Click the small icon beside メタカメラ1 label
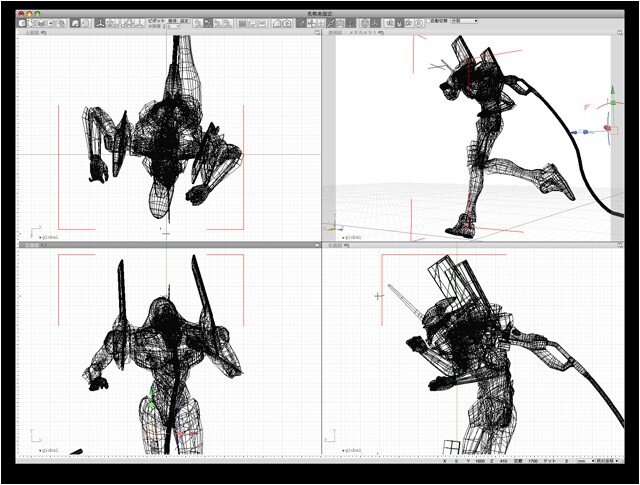 [x=382, y=33]
